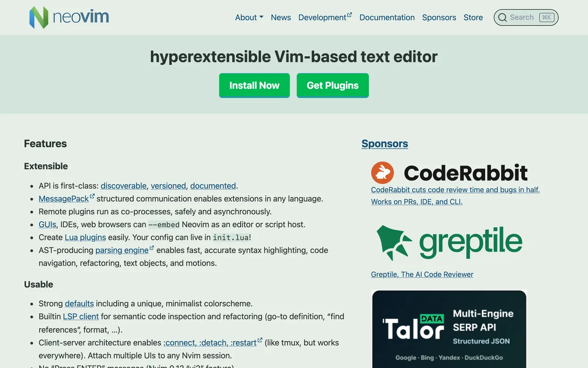Open the Talor Data sponsor banner
This screenshot has height=368, width=588.
click(x=449, y=329)
